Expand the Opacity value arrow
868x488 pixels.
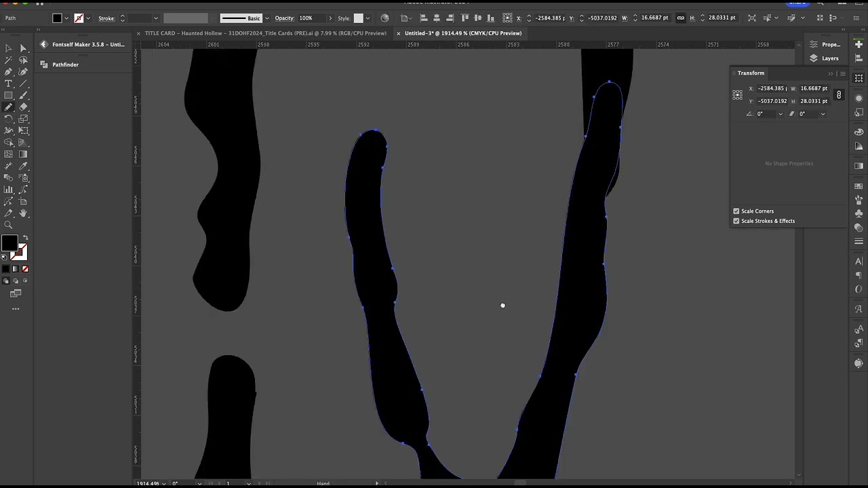[330, 18]
